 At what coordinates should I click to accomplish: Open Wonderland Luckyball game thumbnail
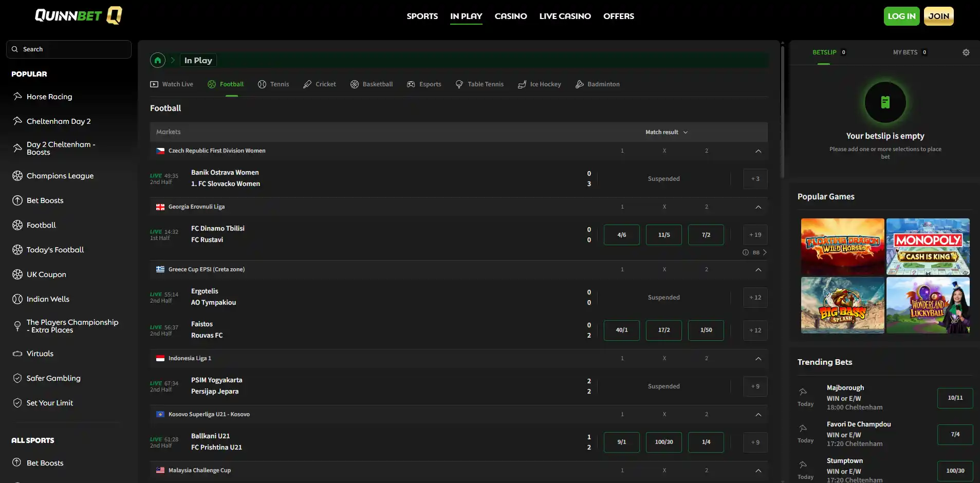928,305
